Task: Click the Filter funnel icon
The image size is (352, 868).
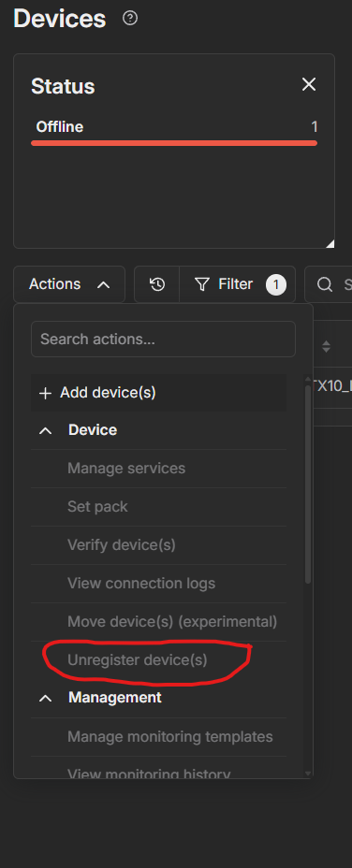Action: point(202,284)
